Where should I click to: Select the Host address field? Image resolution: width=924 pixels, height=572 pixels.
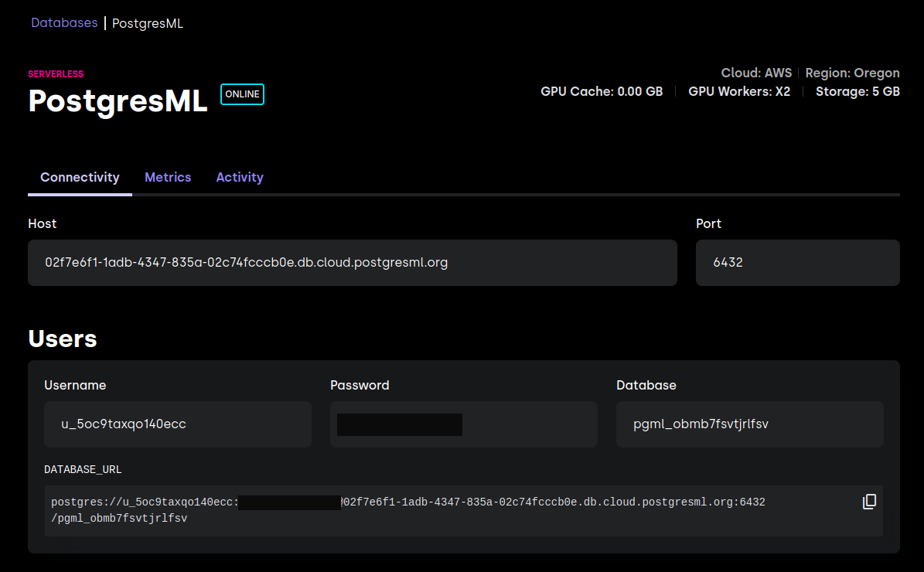tap(353, 263)
